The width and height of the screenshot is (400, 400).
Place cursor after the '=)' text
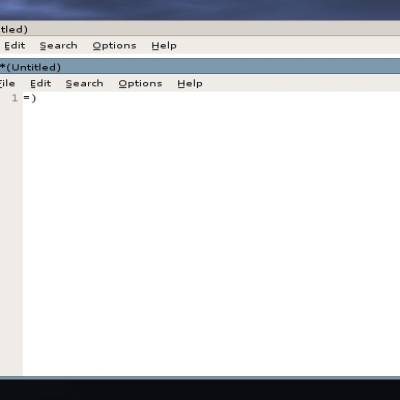(37, 98)
